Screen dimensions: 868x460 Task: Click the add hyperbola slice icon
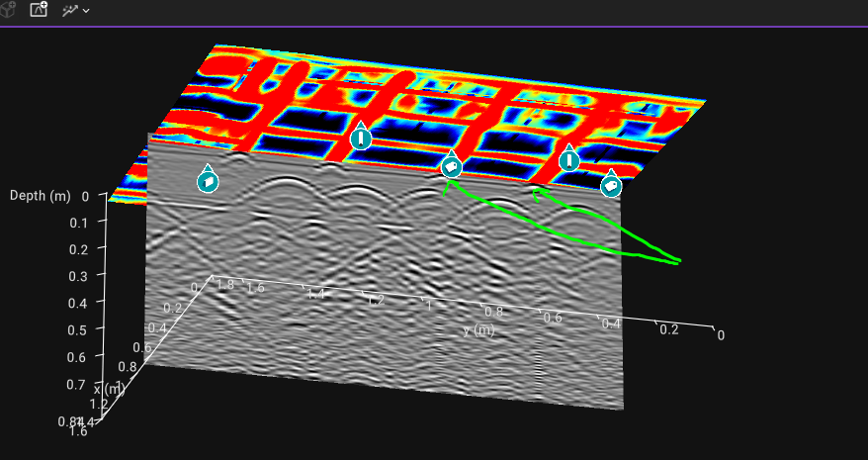pos(39,9)
